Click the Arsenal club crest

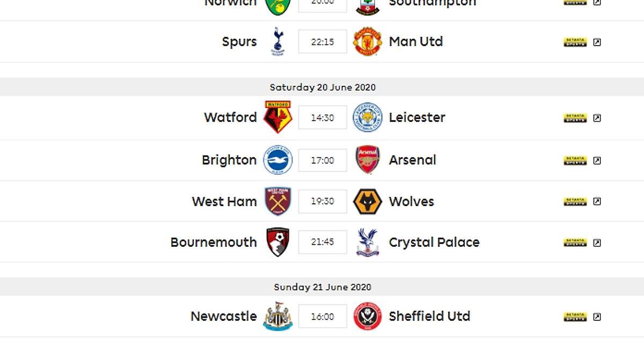pos(368,160)
